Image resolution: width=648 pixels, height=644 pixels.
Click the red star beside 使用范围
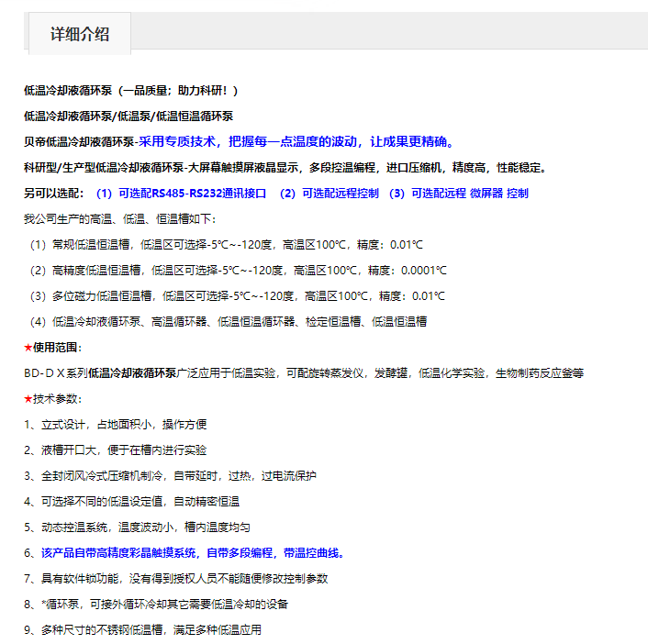pos(28,348)
